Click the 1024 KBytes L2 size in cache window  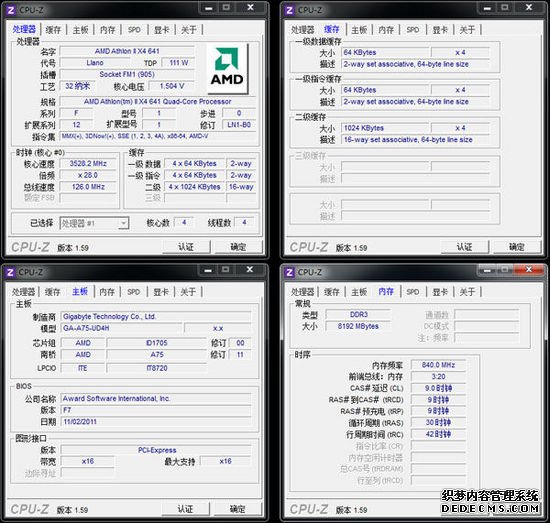click(x=385, y=128)
